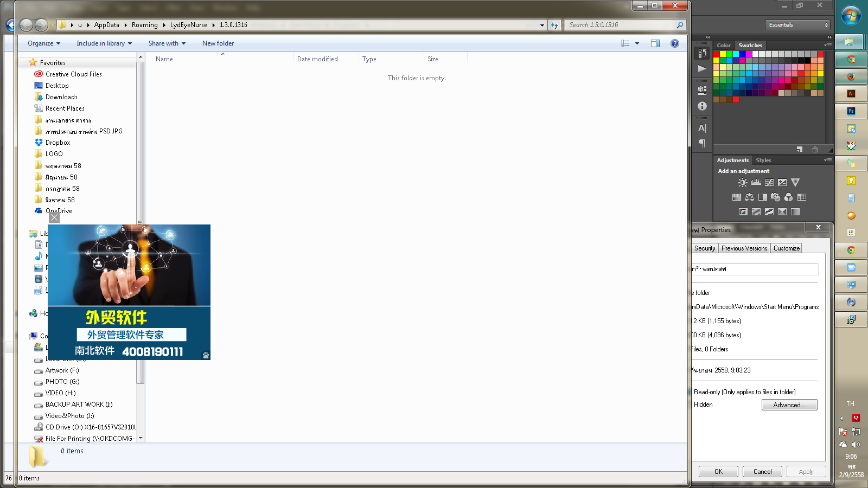Add an Invert adjustment
This screenshot has height=488, width=868.
coord(743,212)
